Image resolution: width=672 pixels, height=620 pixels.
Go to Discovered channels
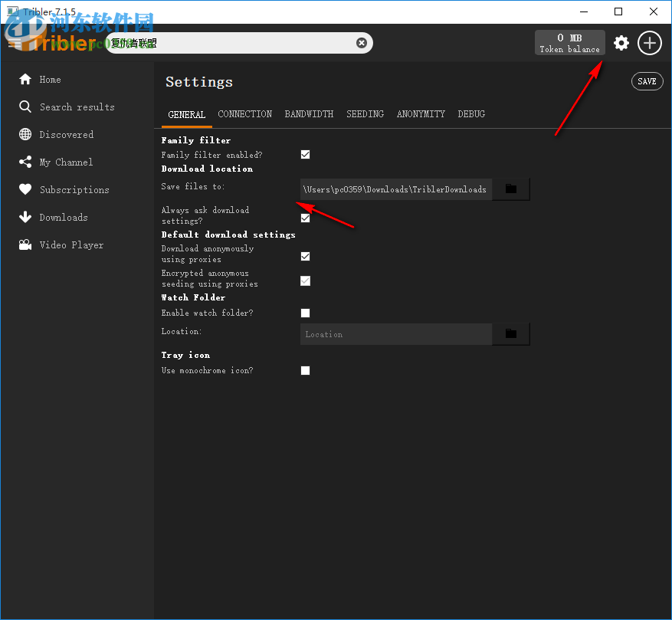pos(56,134)
